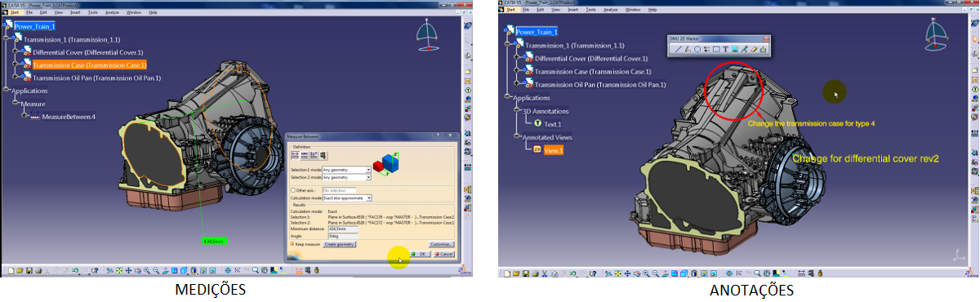The height and width of the screenshot is (302, 980).
Task: Click the Undo icon in left bottom toolbar
Action: (75, 270)
